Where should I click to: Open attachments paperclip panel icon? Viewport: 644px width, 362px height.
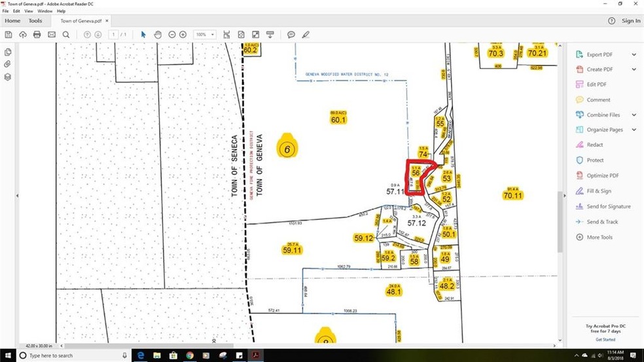7,64
